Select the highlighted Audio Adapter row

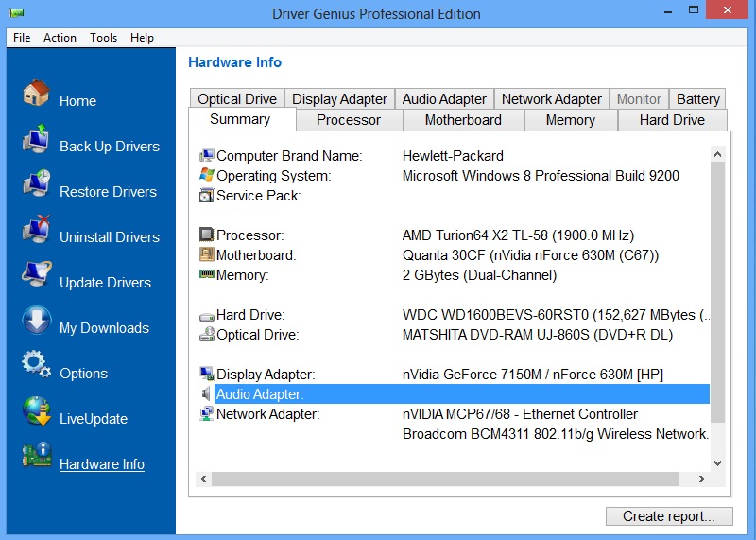(x=462, y=393)
